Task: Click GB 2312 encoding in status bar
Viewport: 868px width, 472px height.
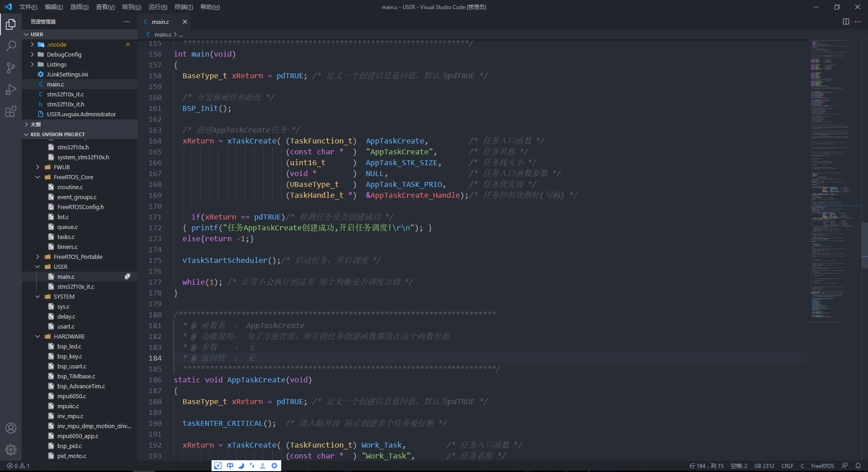Action: pyautogui.click(x=764, y=466)
